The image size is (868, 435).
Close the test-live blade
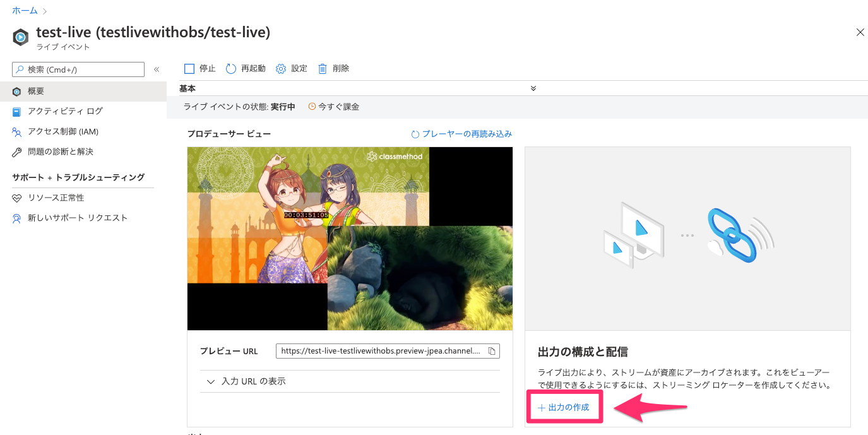(860, 32)
